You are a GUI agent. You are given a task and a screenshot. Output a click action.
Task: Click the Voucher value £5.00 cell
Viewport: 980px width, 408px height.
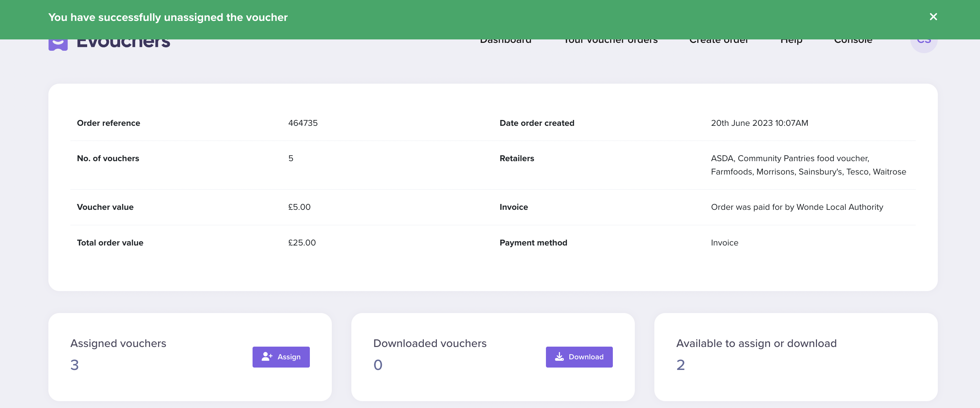(299, 207)
